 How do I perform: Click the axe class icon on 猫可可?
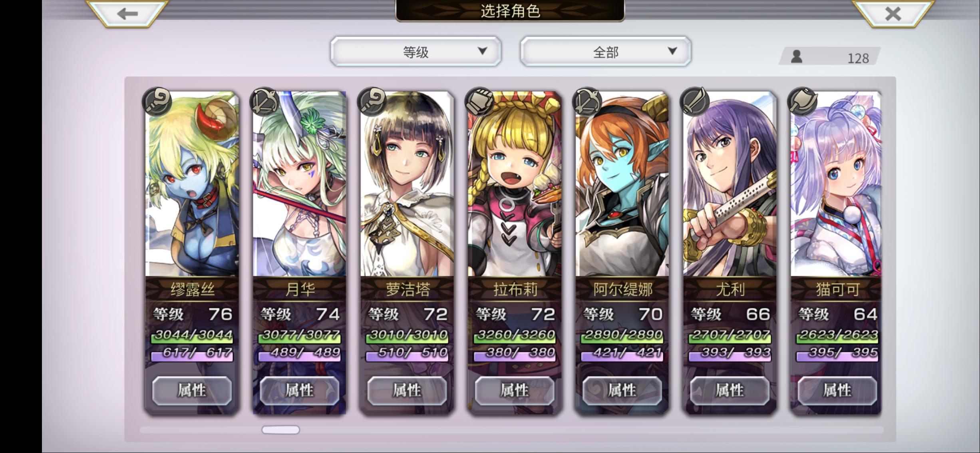coord(802,102)
